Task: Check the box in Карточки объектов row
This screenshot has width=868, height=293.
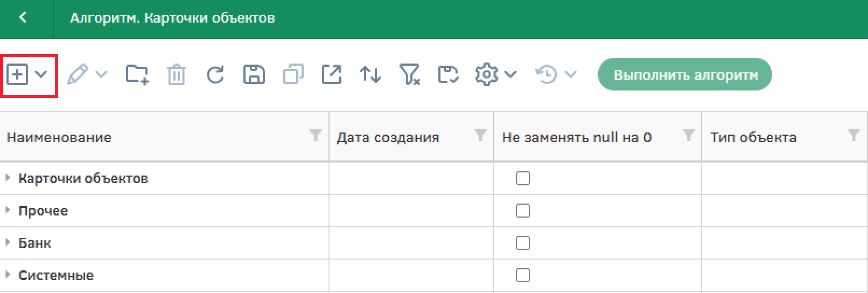Action: click(522, 178)
